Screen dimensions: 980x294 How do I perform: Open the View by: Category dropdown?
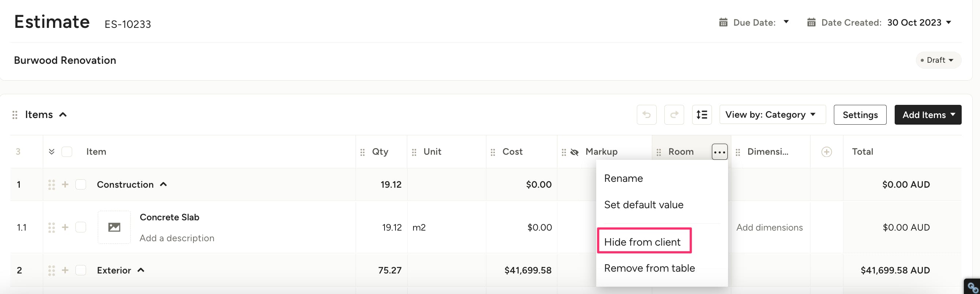pos(772,115)
